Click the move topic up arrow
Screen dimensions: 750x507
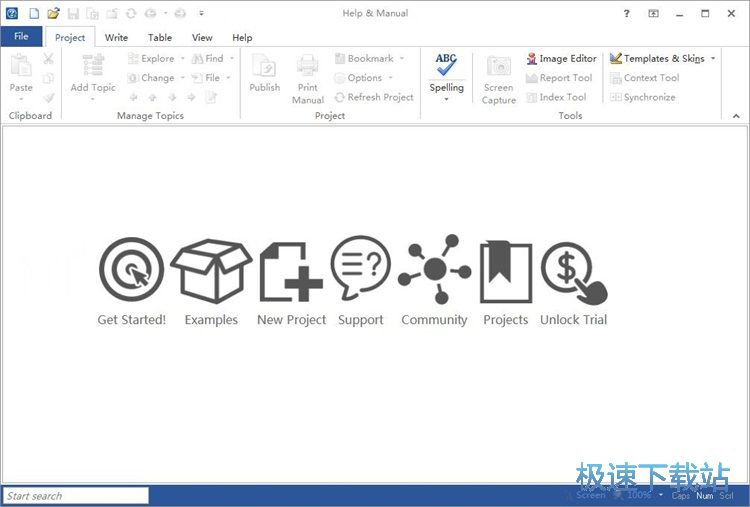point(153,98)
